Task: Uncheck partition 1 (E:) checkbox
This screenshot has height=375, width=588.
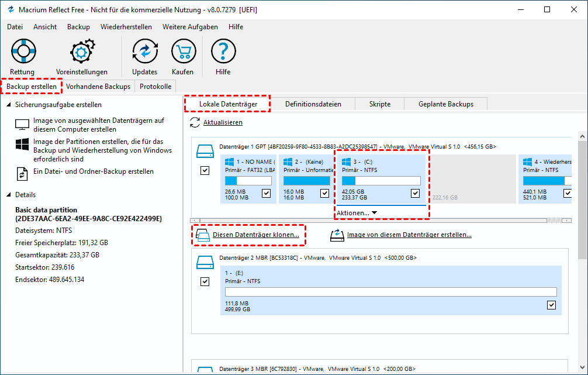Action: (551, 305)
